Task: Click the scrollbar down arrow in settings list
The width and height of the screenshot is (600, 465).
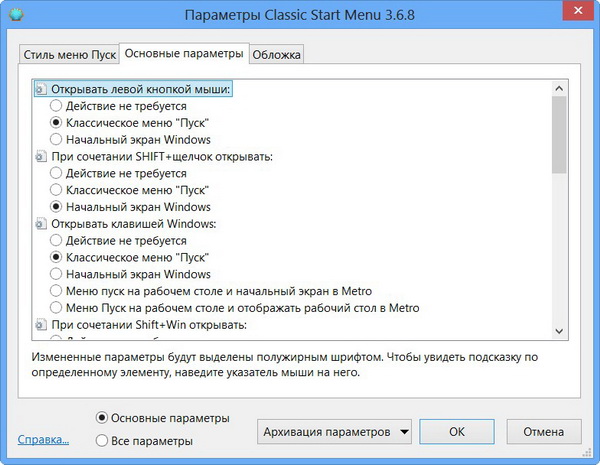Action: click(559, 331)
